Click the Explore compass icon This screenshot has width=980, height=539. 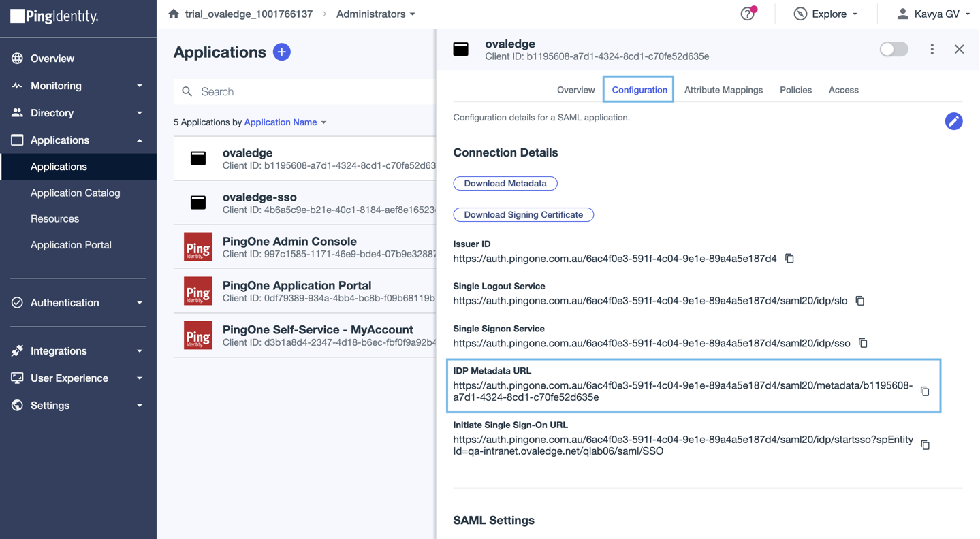[x=800, y=14]
